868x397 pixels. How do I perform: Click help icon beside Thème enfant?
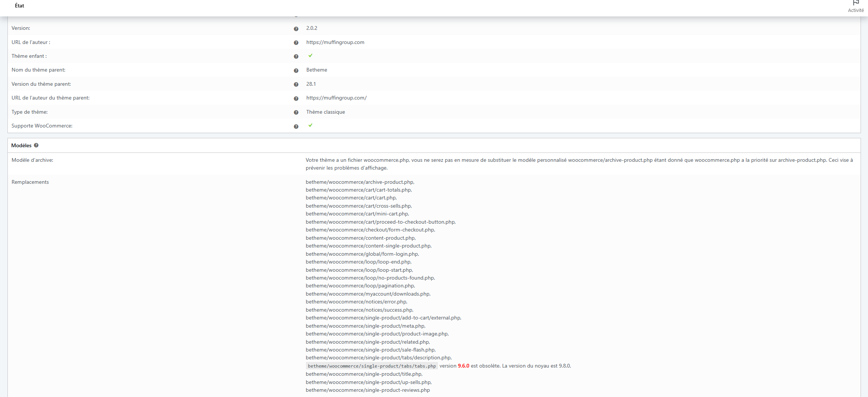click(296, 57)
